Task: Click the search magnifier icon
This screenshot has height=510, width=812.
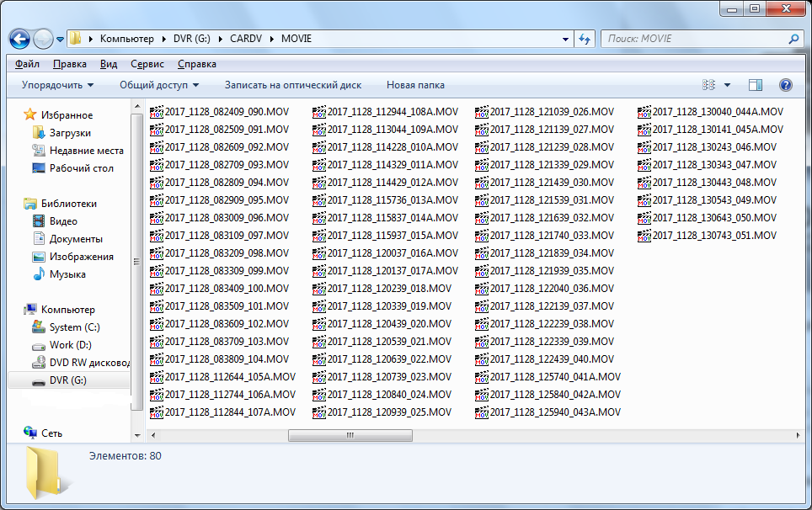Action: point(793,39)
